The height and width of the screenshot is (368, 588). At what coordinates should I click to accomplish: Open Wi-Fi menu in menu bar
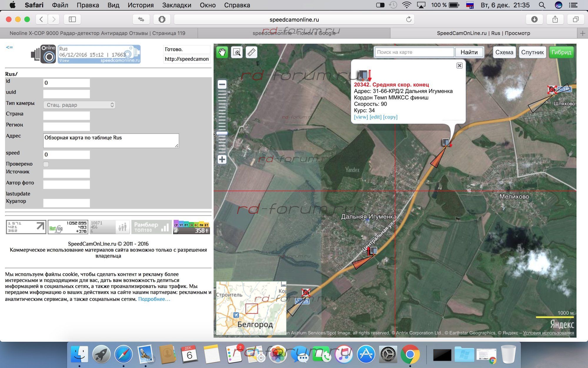(x=407, y=5)
